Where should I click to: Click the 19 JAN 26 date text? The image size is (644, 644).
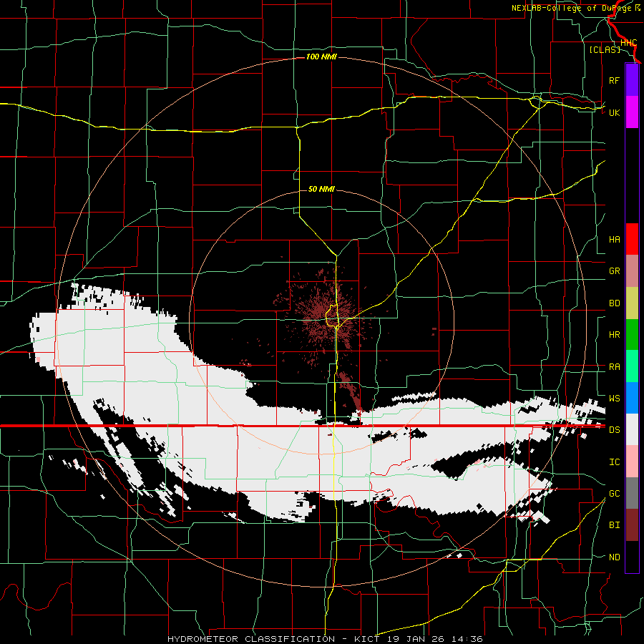(x=415, y=639)
